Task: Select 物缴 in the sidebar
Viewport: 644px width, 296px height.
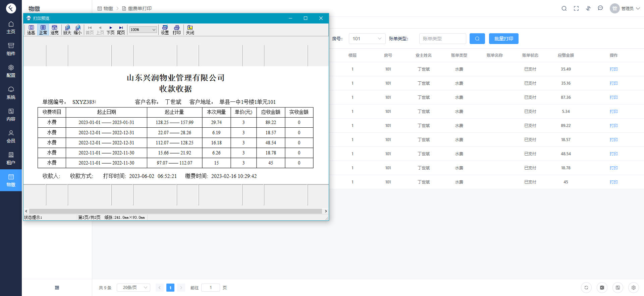Action: (x=11, y=180)
